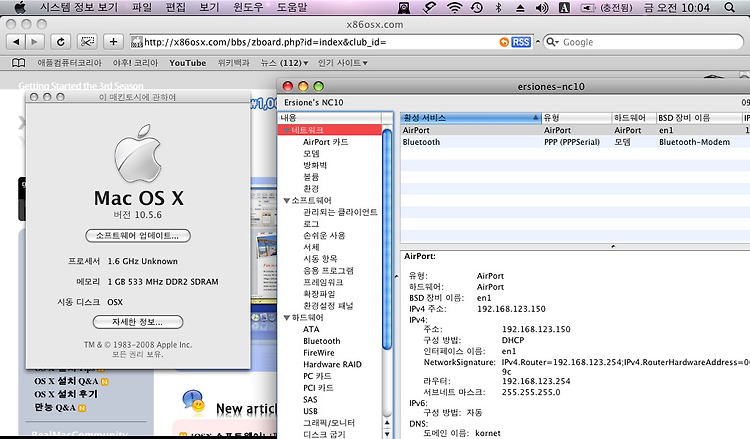Click the sidebar scroll down arrow
This screenshot has width=750, height=439.
pyautogui.click(x=387, y=434)
